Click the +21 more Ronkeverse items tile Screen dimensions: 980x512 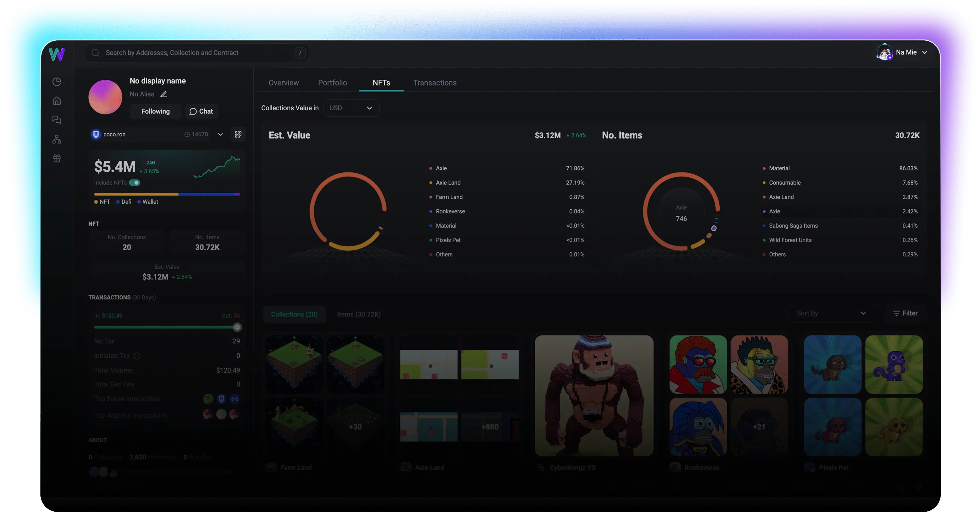759,427
